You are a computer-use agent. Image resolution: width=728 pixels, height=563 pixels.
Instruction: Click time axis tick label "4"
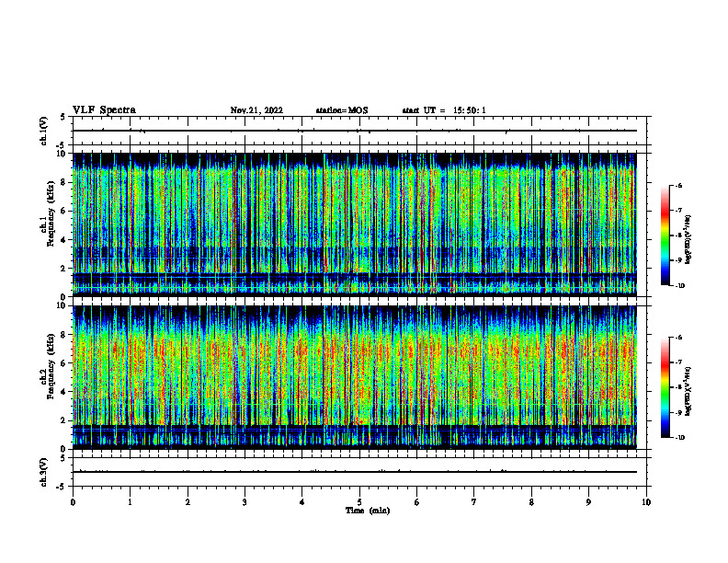pyautogui.click(x=302, y=502)
